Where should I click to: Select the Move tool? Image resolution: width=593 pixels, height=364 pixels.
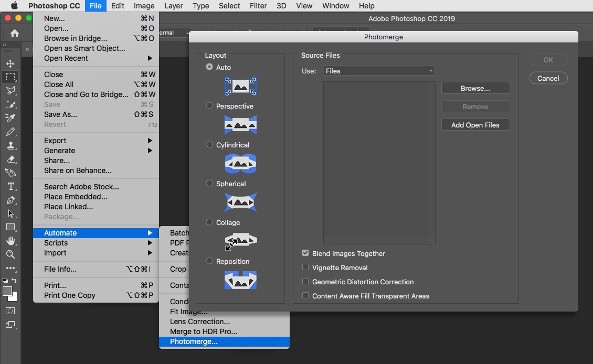[x=10, y=63]
